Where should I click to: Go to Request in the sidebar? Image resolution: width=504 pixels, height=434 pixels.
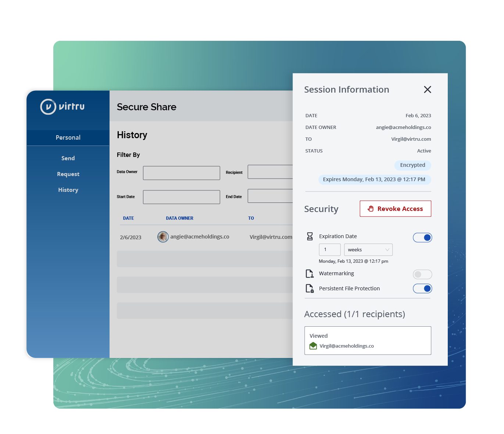68,174
